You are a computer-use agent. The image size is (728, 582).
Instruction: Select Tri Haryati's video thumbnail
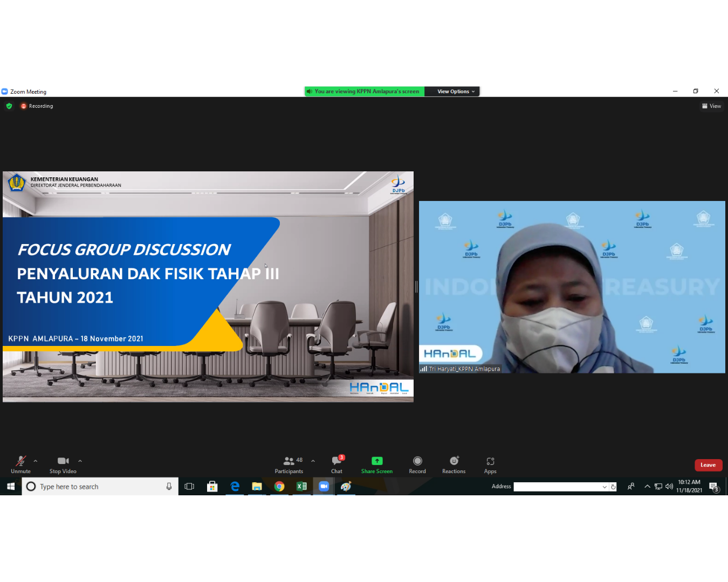pyautogui.click(x=572, y=287)
